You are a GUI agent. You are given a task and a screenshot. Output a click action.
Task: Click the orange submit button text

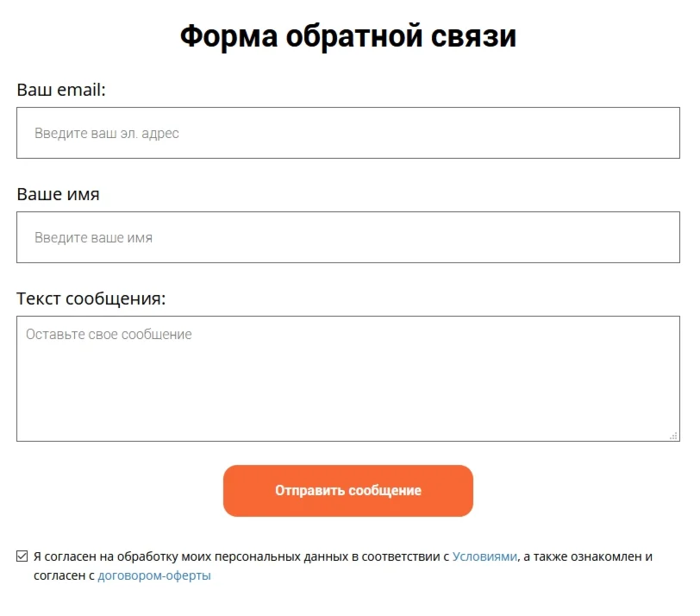pyautogui.click(x=348, y=490)
